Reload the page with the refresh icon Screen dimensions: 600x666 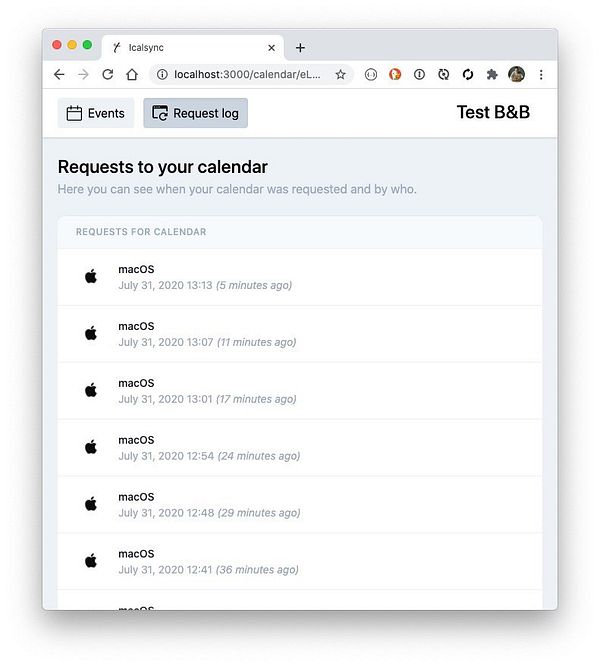[x=108, y=74]
